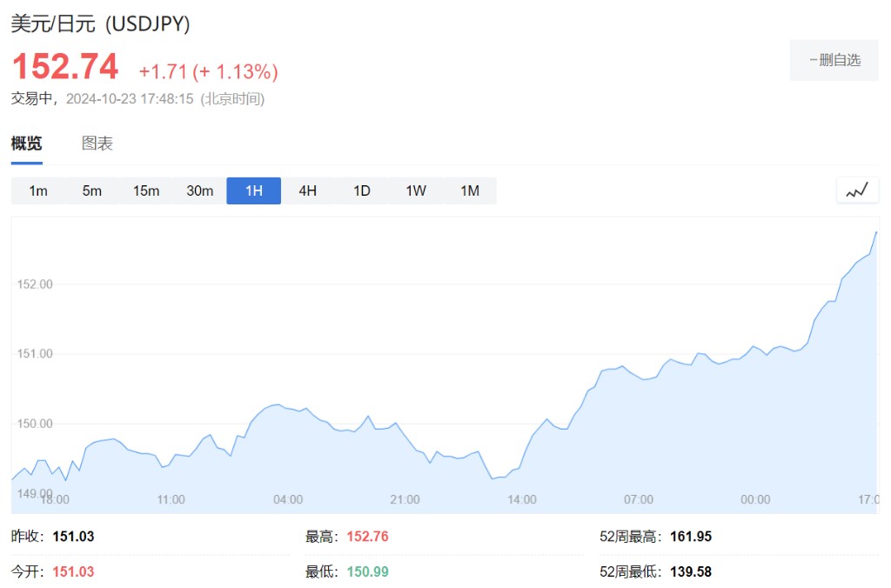Click the 152.74 current price
The image size is (891, 588).
point(64,67)
